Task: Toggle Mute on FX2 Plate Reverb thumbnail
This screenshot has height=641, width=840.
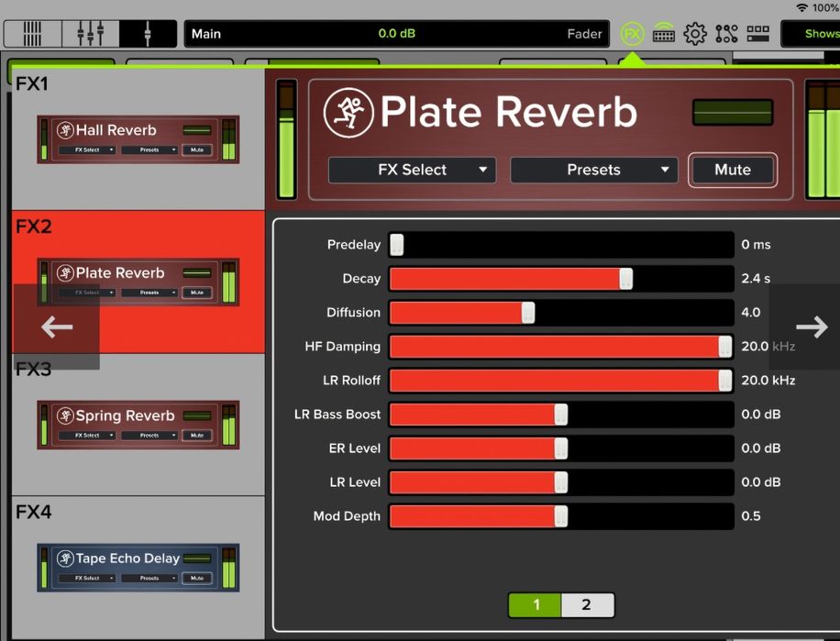Action: 197,293
